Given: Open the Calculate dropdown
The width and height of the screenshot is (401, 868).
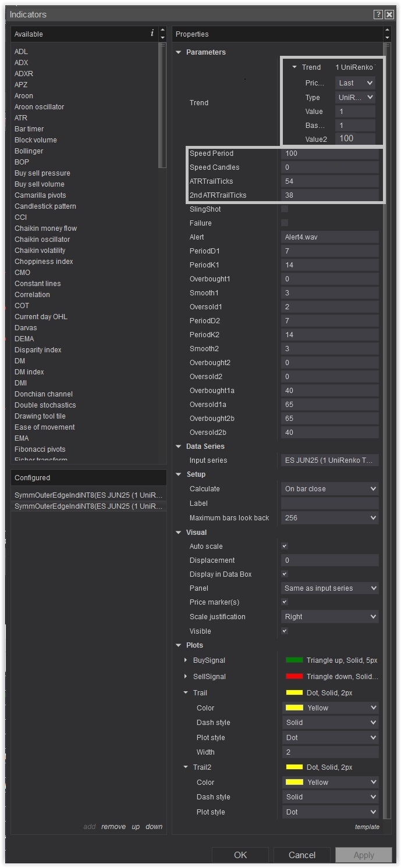Looking at the screenshot, I should 330,489.
